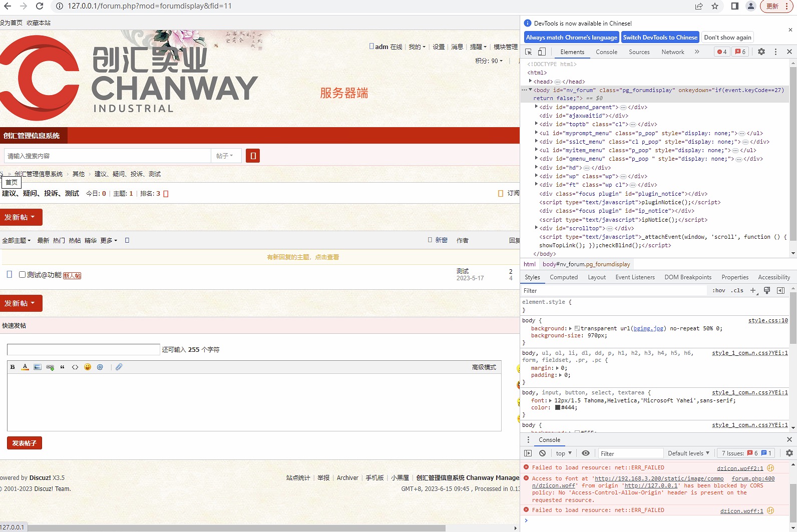Insert image in quick post editor
This screenshot has height=532, width=797.
pyautogui.click(x=38, y=367)
